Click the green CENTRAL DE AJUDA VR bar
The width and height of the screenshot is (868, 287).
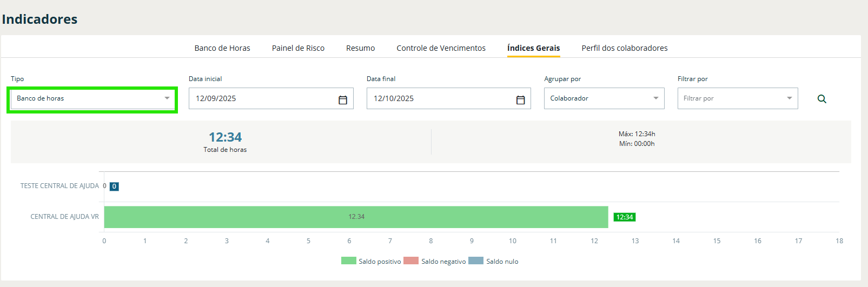(356, 217)
